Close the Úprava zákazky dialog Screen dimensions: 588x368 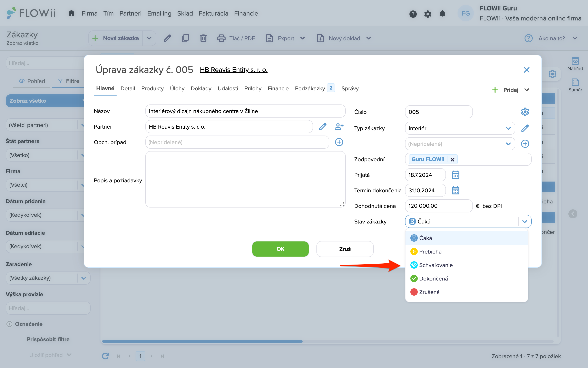point(527,70)
